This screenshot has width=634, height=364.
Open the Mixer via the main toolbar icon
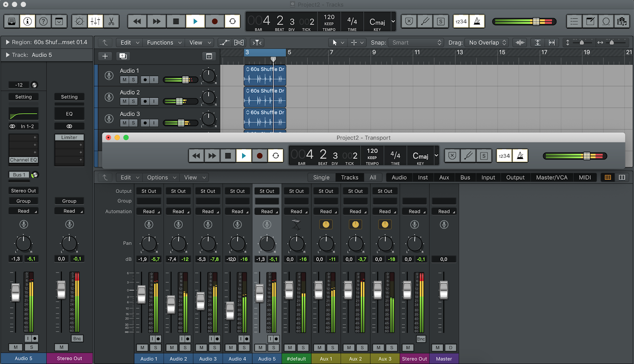tap(95, 21)
